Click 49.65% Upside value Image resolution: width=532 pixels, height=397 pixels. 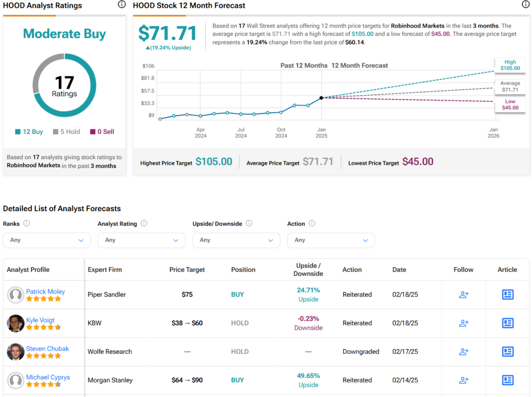308,380
